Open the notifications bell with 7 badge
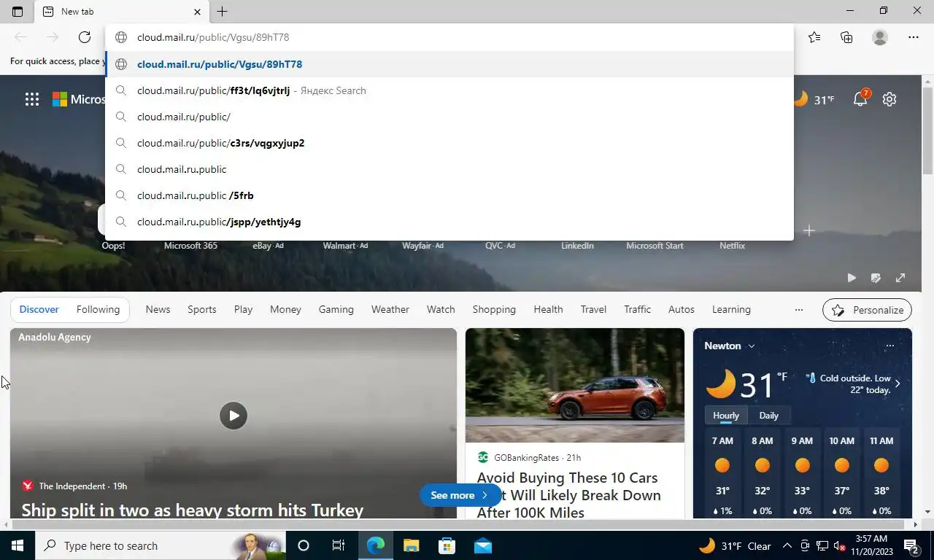 pyautogui.click(x=861, y=98)
